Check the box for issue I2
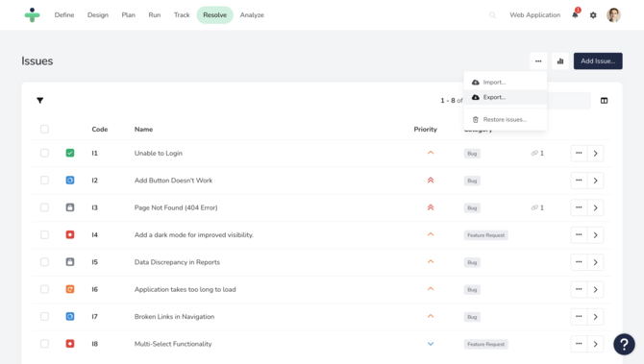This screenshot has height=364, width=644. pyautogui.click(x=44, y=181)
